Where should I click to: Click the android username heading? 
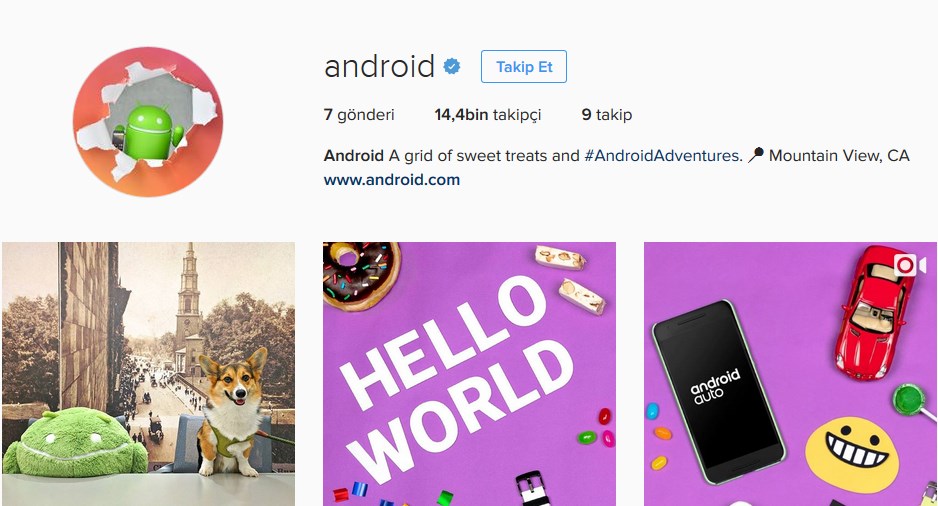pyautogui.click(x=379, y=66)
